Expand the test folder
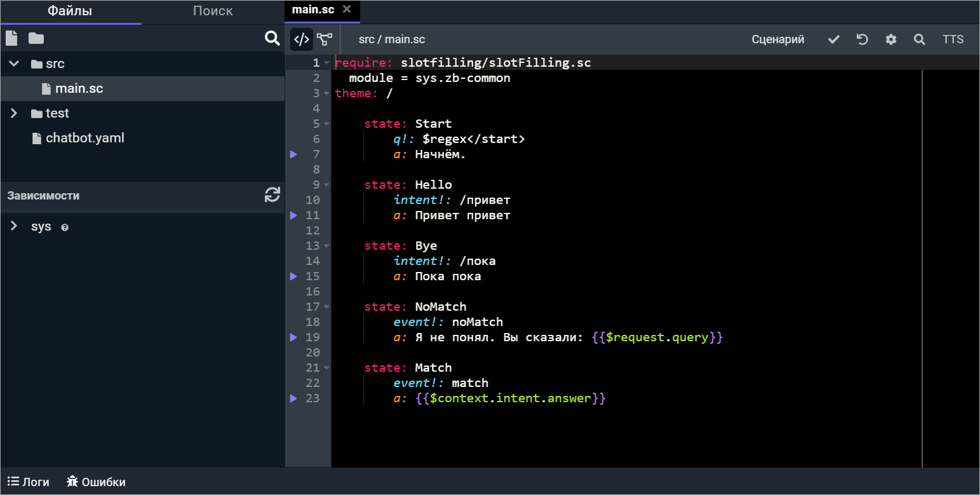The width and height of the screenshot is (980, 495). pos(13,113)
